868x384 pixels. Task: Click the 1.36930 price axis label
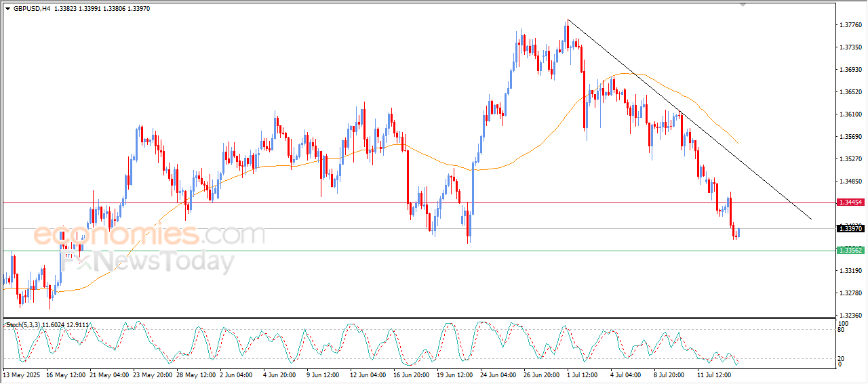tap(850, 70)
